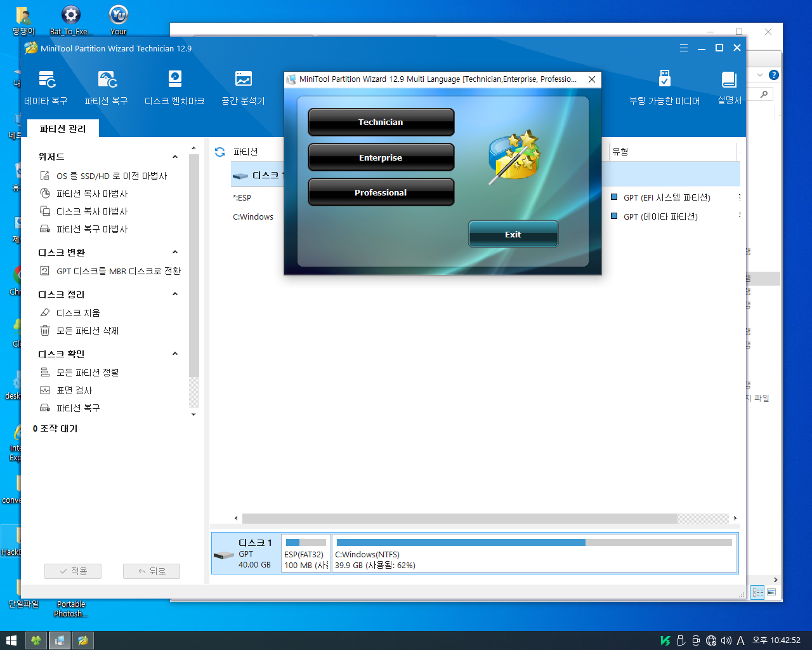Start 파티션 복사 마법사
The width and height of the screenshot is (812, 650).
click(x=84, y=194)
